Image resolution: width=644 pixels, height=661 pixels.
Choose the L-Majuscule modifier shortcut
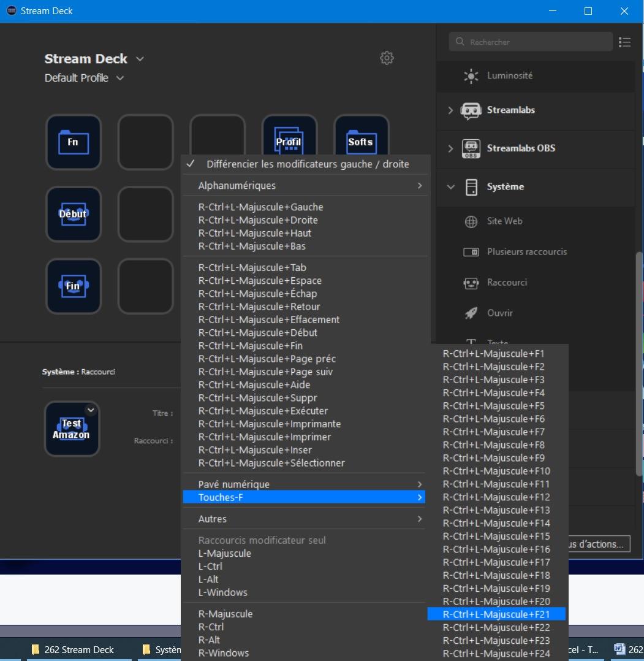[x=304, y=554]
